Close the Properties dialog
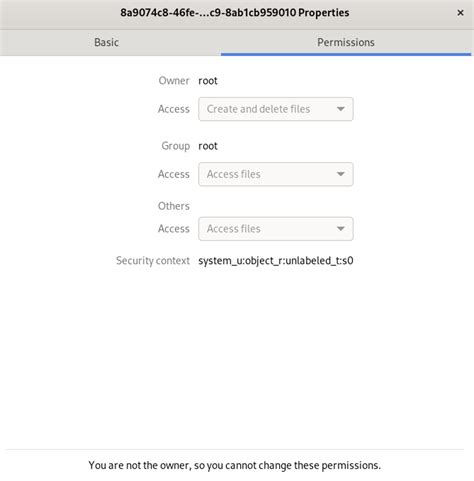 click(x=460, y=13)
